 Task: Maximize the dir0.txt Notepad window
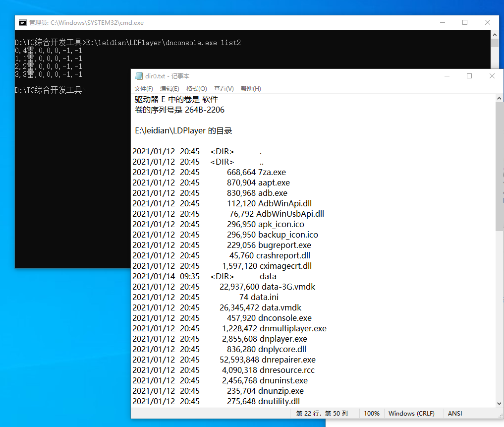(x=469, y=76)
